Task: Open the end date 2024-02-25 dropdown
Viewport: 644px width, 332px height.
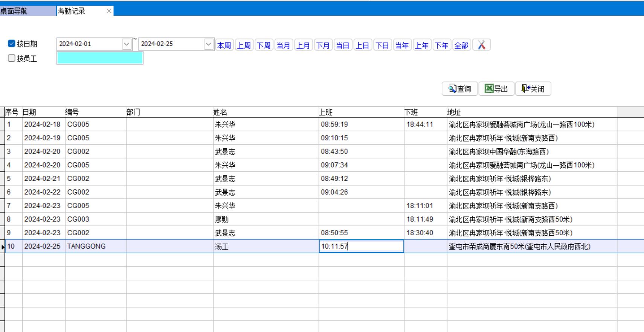Action: (x=208, y=44)
